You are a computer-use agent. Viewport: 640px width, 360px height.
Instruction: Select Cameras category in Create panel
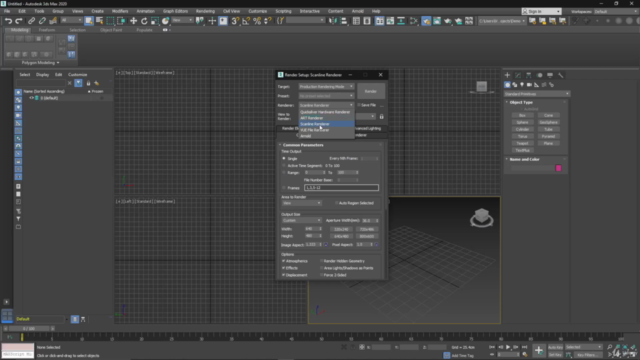coord(529,85)
